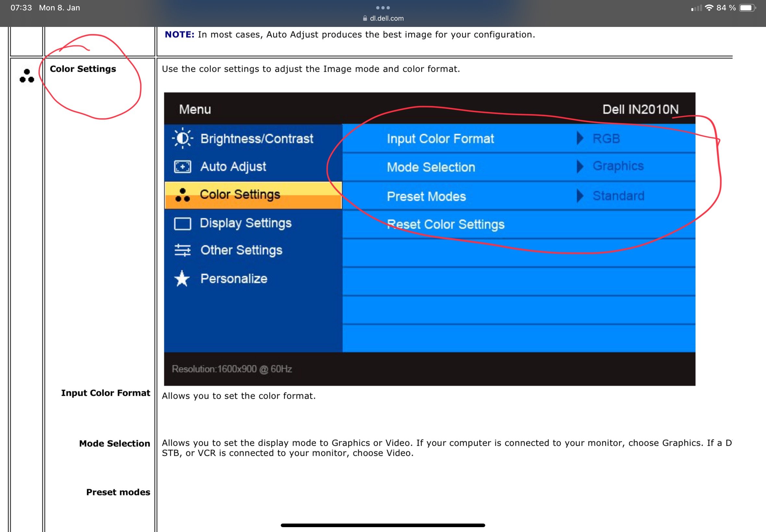
Task: Open Input Color Format option
Action: click(519, 138)
